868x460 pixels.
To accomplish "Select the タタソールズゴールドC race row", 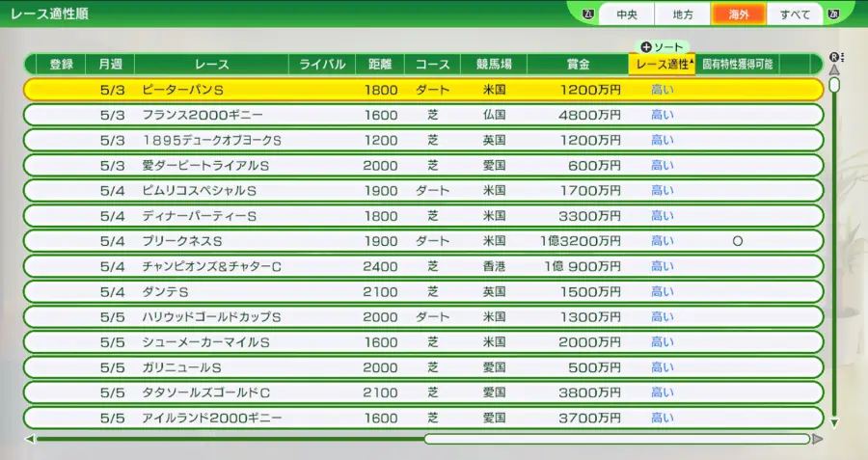I will coord(422,392).
